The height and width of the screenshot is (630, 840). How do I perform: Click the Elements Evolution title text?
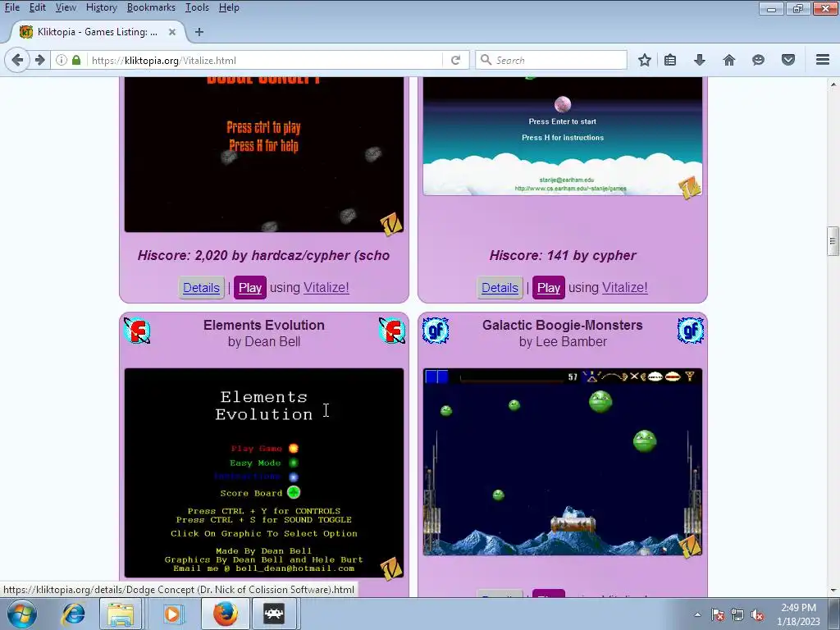264,325
